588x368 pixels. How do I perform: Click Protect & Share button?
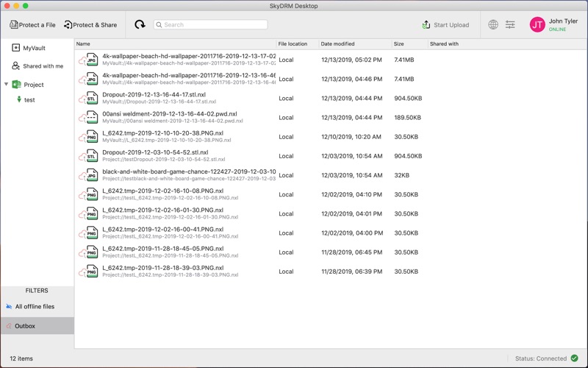coord(90,25)
